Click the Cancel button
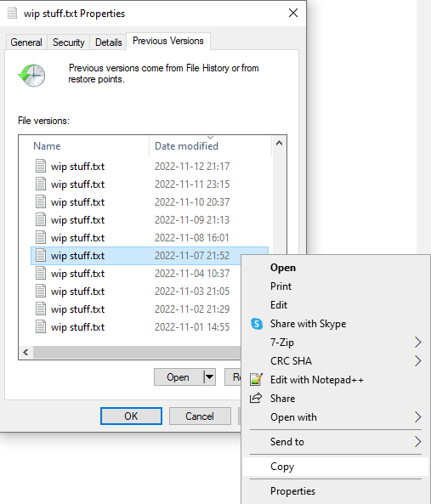The height and width of the screenshot is (504, 431). point(200,416)
